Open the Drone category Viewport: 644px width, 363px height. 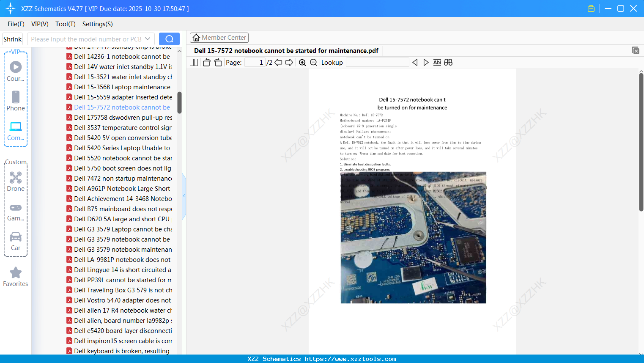tap(16, 181)
